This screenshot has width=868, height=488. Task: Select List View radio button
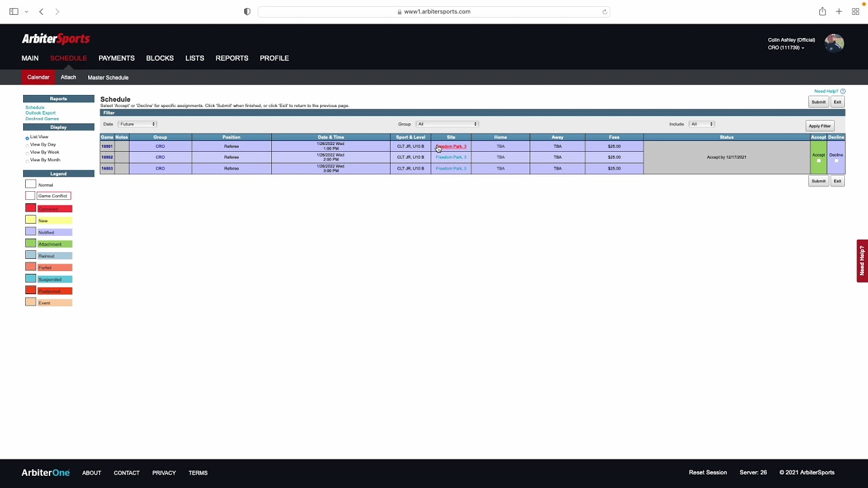[27, 138]
